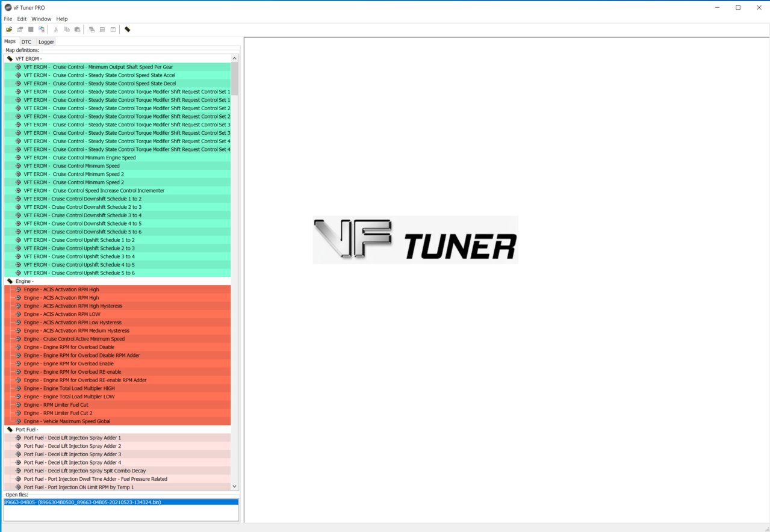Viewport: 770px width, 532px height.
Task: Click the tag icon beside VFT EROM group
Action: (10, 59)
